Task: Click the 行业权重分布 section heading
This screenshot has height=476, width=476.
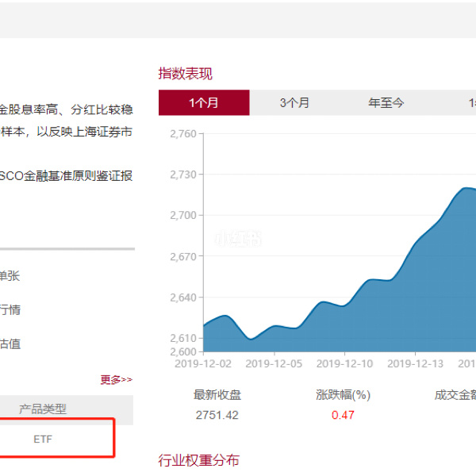Action: [198, 460]
